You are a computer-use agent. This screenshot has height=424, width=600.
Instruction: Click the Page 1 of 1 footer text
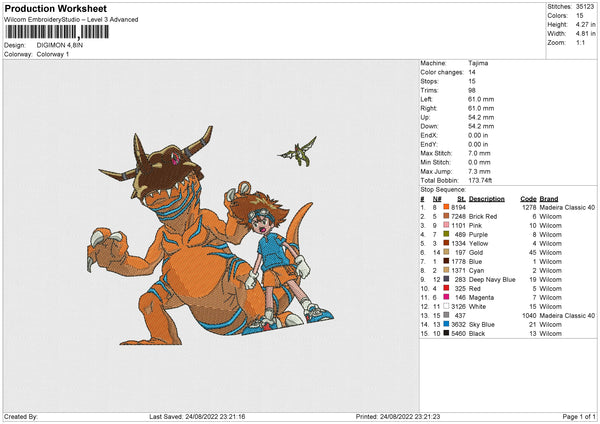pyautogui.click(x=579, y=416)
